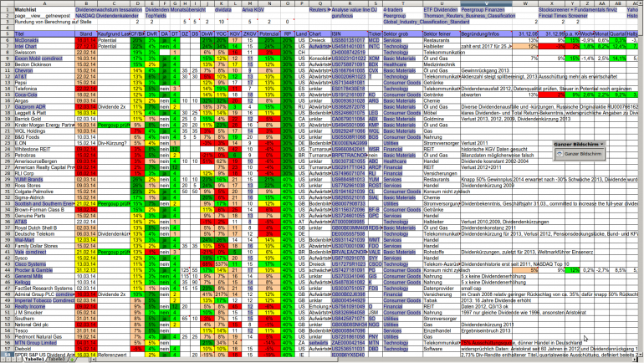This screenshot has height=363, width=644.
Task: Open the Peergroup Finanzen link
Action: point(483,9)
